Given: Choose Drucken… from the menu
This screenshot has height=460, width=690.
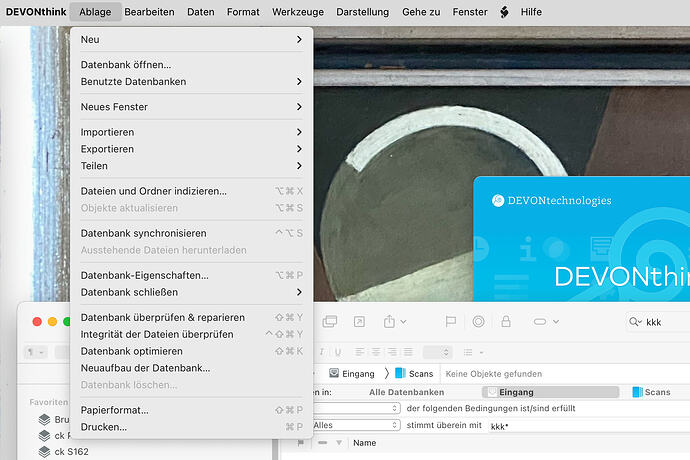Looking at the screenshot, I should (191, 427).
